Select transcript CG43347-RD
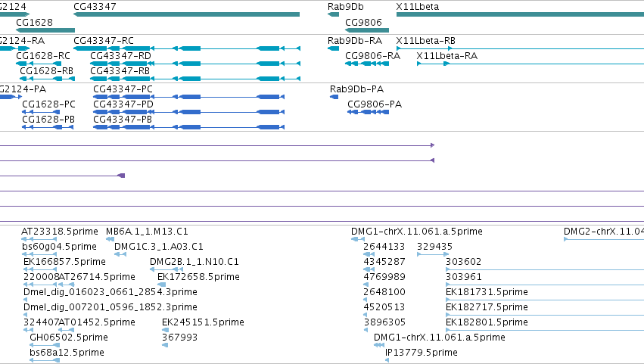Image resolution: width=644 pixels, height=364 pixels. [195, 64]
